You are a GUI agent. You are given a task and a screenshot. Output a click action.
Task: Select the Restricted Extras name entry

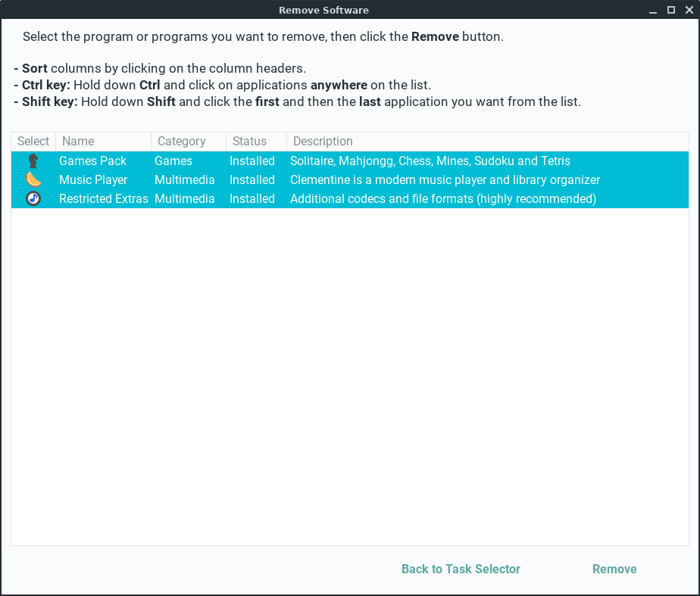pos(104,198)
